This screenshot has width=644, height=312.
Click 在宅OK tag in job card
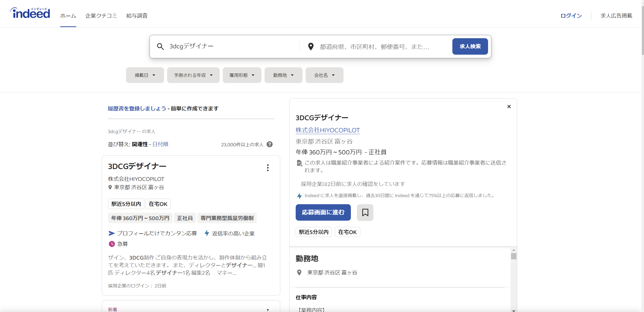point(158,204)
